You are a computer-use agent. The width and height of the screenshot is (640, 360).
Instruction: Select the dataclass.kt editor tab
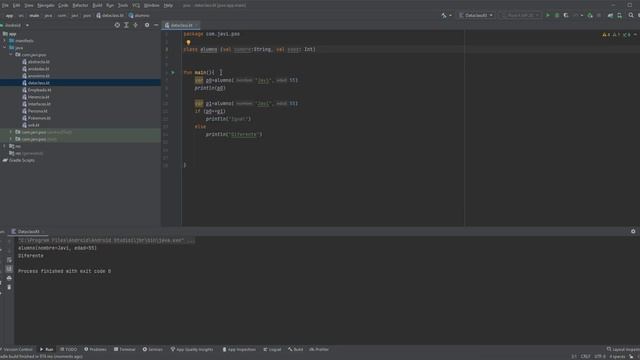[x=181, y=25]
